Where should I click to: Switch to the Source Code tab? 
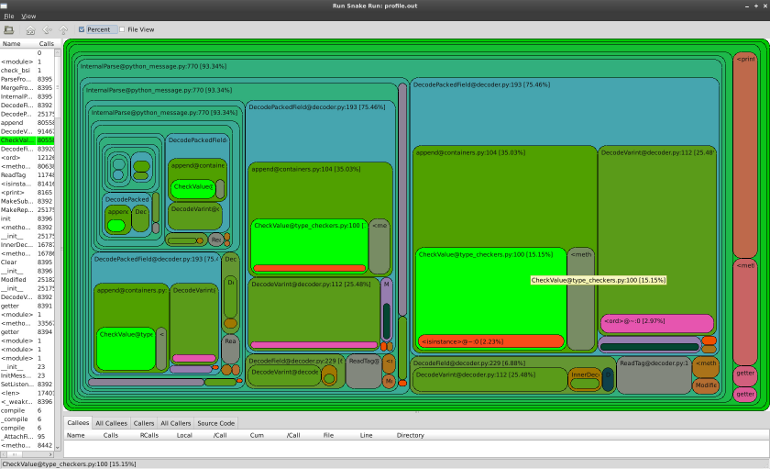point(216,423)
